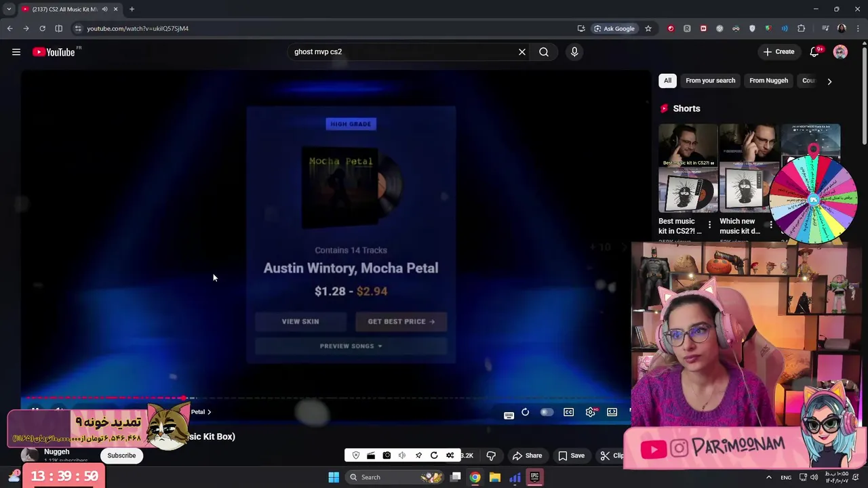Save video to a playlist
Image resolution: width=868 pixels, height=488 pixels.
(571, 455)
